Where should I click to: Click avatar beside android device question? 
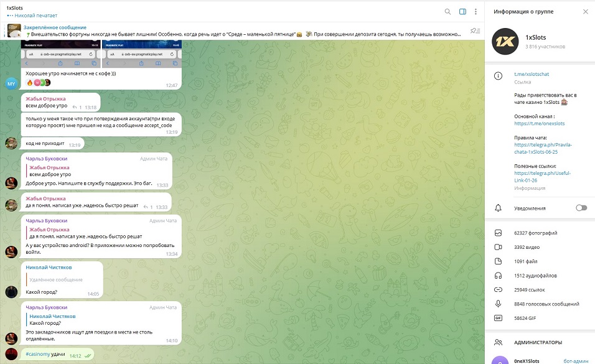pyautogui.click(x=11, y=251)
